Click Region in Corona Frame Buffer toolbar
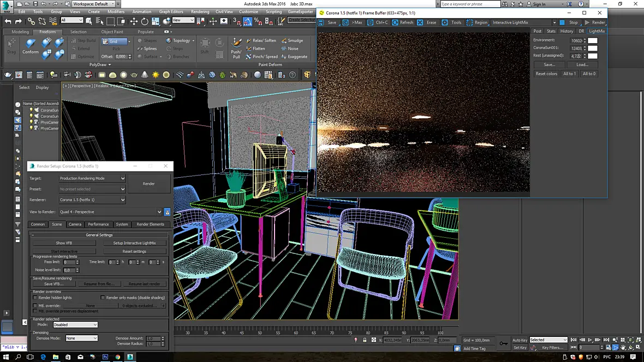This screenshot has width=644, height=362. point(477,22)
